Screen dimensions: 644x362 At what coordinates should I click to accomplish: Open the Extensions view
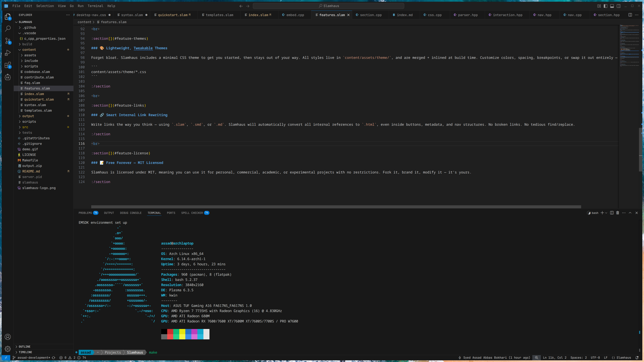8,65
